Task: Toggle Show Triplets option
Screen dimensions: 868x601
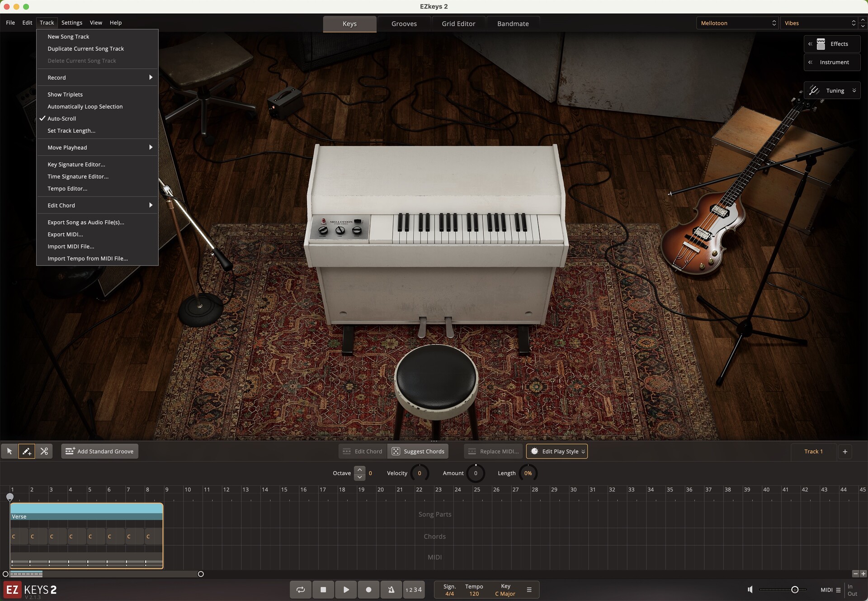Action: tap(65, 95)
